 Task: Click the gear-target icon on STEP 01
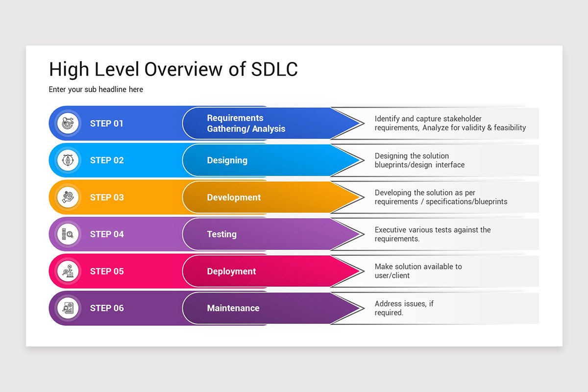pyautogui.click(x=67, y=123)
